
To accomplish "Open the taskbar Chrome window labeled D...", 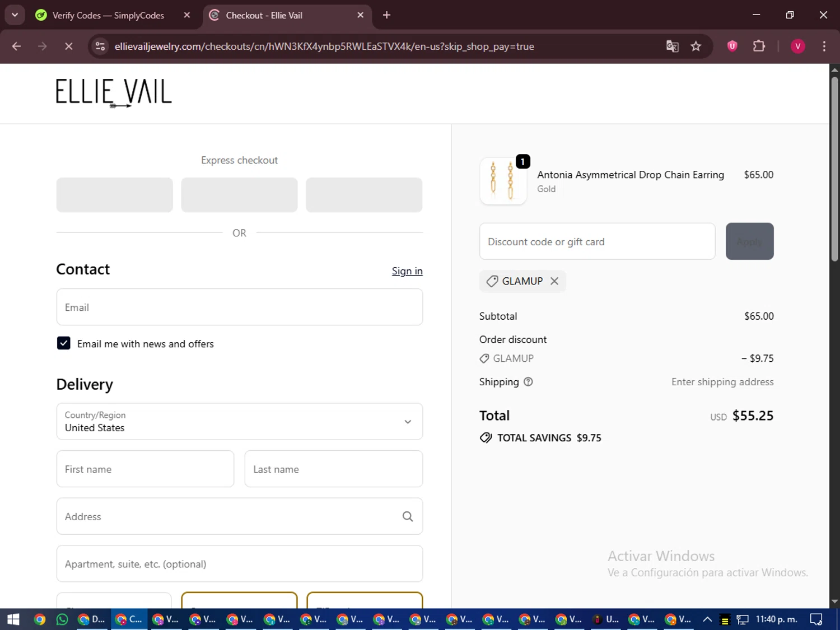I will [92, 619].
